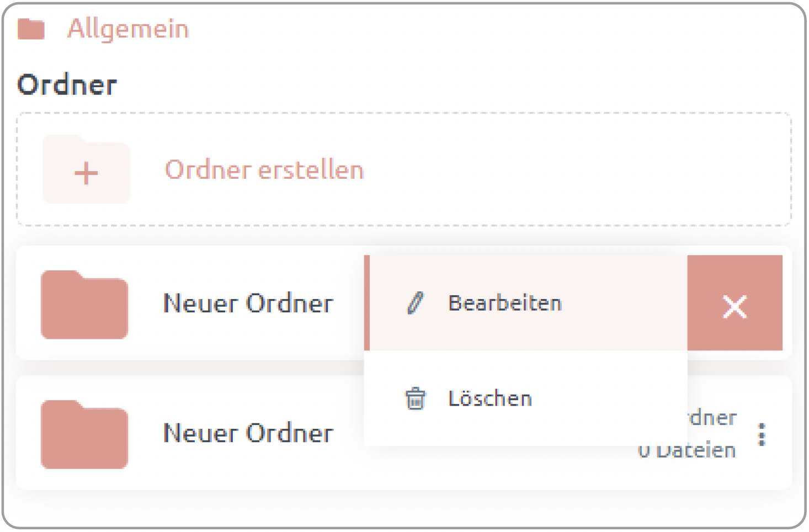809x532 pixels.
Task: Open the first Neuer Ordner entry
Action: [x=248, y=304]
